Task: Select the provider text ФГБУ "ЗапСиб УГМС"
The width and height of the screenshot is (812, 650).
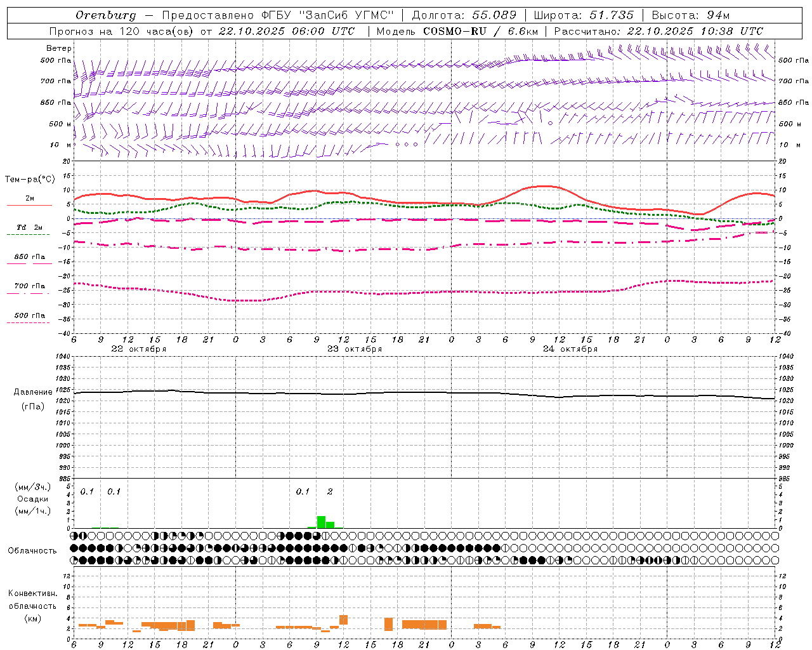Action: pyautogui.click(x=327, y=15)
